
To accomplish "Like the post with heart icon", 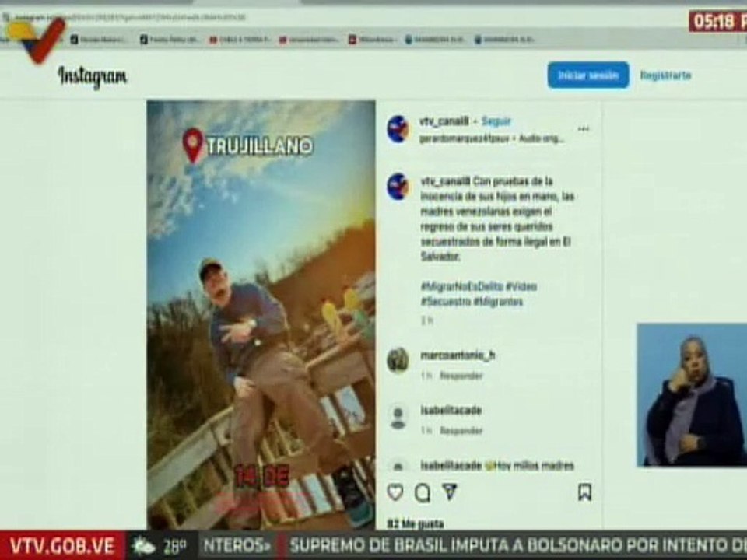I will click(395, 492).
